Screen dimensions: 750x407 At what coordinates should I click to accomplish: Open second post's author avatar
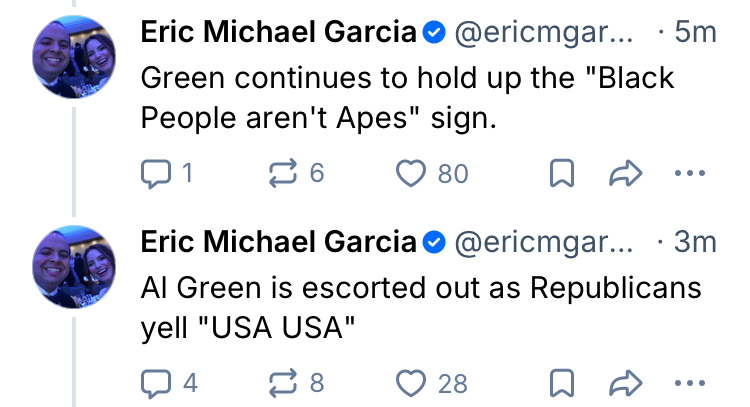[x=73, y=265]
